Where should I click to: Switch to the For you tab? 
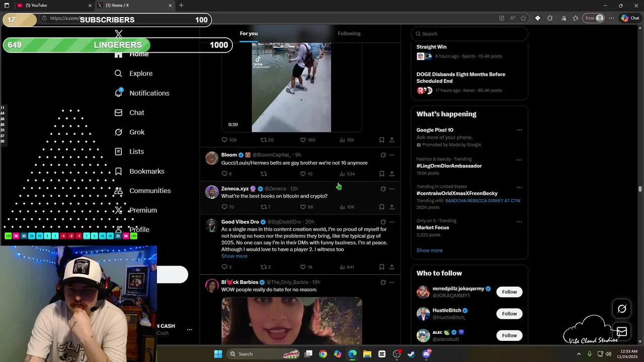(x=249, y=34)
